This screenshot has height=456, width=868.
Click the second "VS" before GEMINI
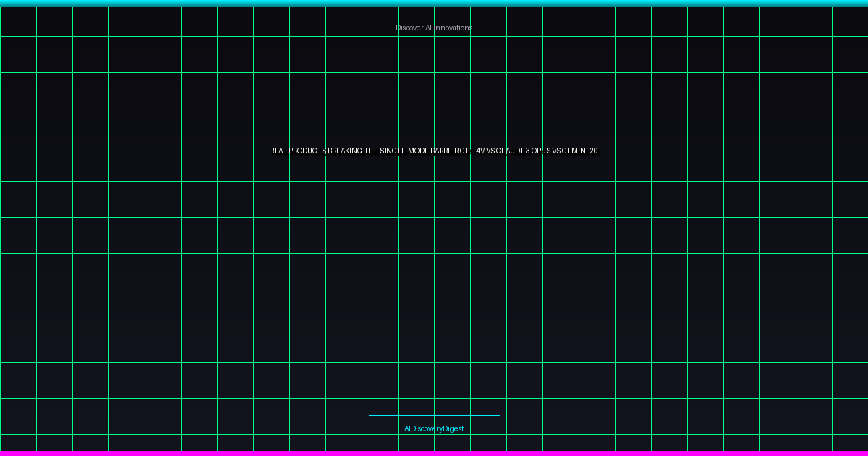[556, 151]
